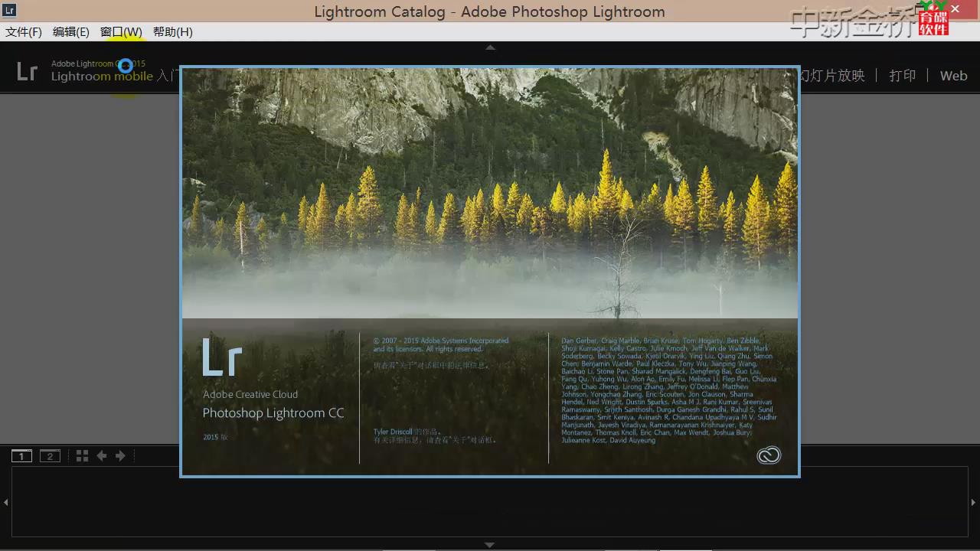Click the Tyler Driscoll credit line

[407, 432]
